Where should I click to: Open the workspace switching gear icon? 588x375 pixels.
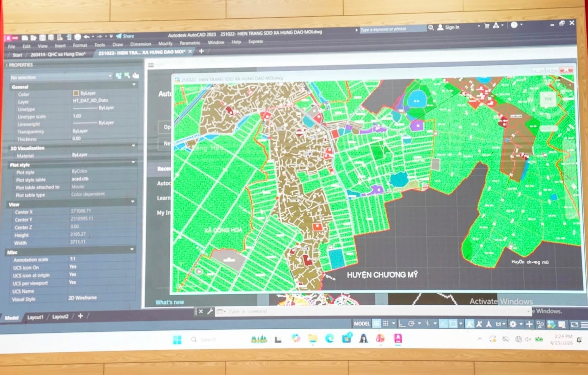pos(513,324)
